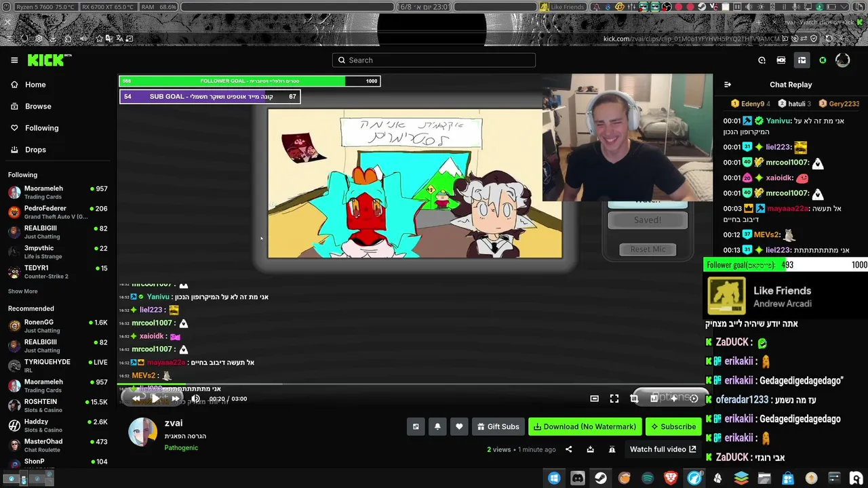The image size is (868, 488).
Task: Open Steam from the taskbar
Action: tap(601, 478)
